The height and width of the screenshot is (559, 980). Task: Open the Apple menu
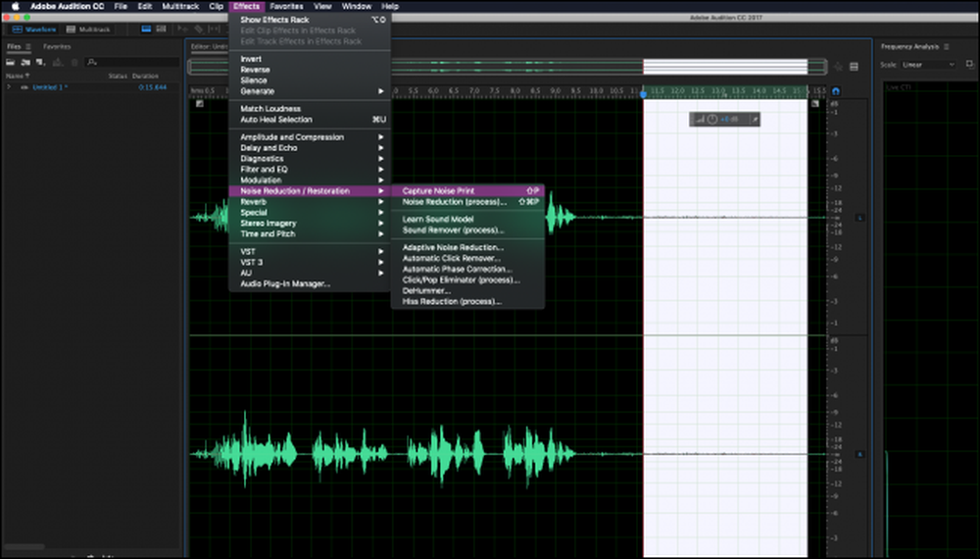[x=15, y=6]
